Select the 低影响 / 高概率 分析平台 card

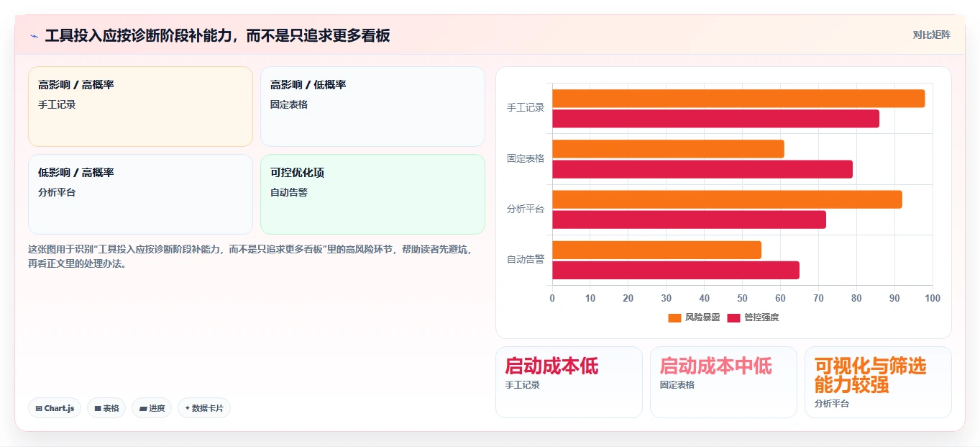click(x=140, y=194)
